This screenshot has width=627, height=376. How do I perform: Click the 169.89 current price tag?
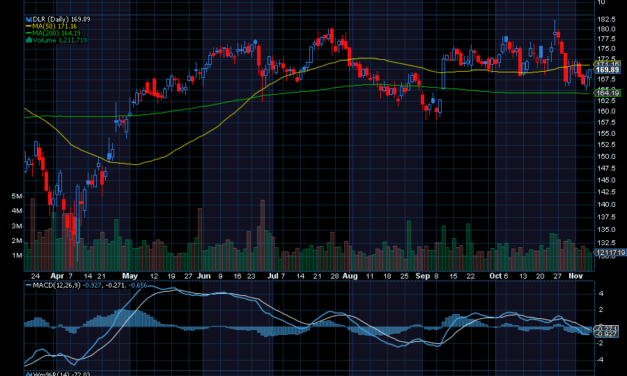pos(607,70)
